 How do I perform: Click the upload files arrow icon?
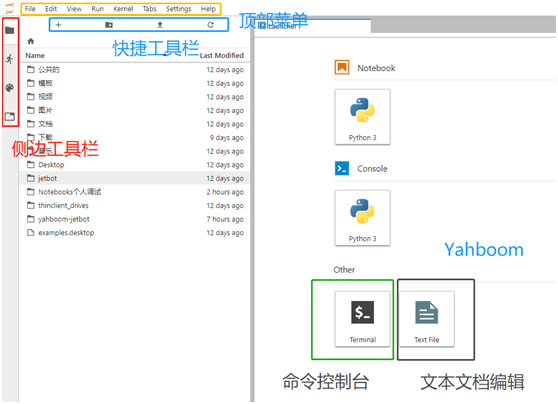tap(160, 25)
